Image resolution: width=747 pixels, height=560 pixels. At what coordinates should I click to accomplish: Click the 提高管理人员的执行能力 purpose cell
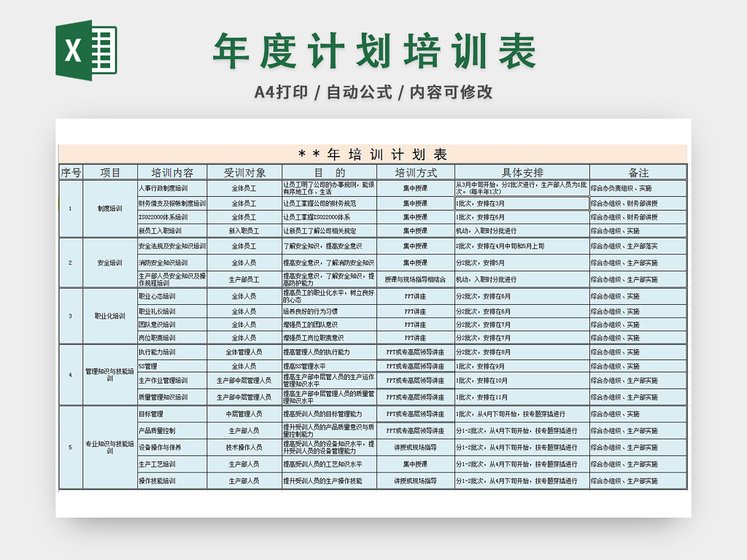pyautogui.click(x=329, y=352)
